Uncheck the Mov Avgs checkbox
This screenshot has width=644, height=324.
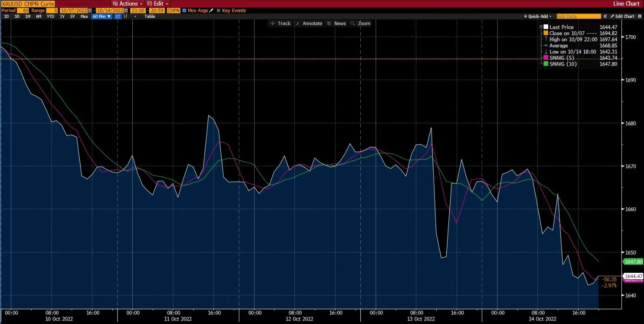click(184, 10)
